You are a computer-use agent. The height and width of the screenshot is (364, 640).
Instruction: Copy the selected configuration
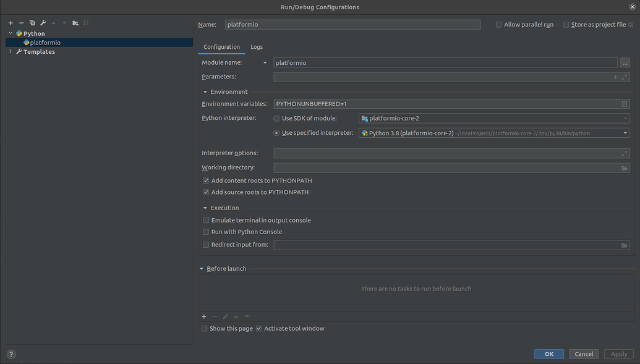[32, 23]
